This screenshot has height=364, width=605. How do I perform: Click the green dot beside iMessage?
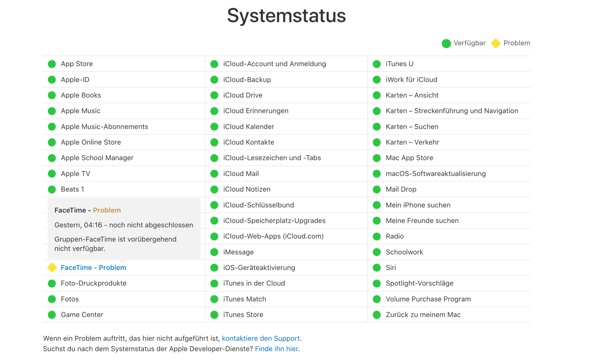click(214, 252)
